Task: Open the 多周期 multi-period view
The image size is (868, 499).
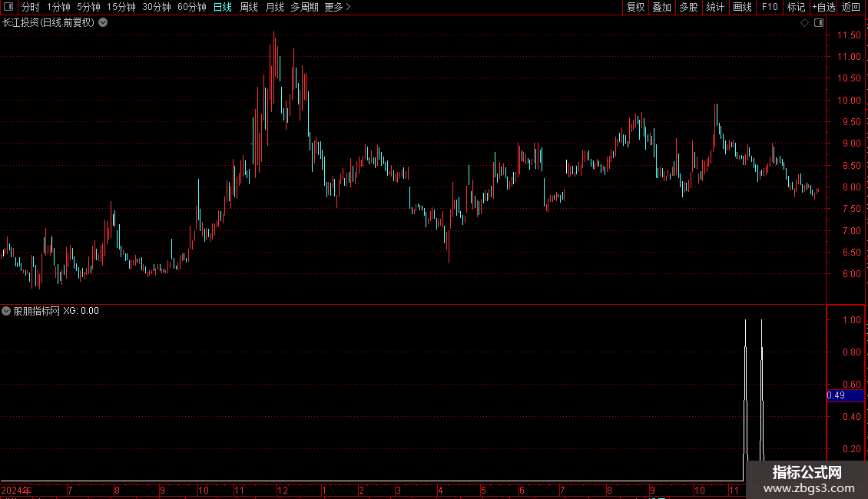Action: [x=304, y=7]
